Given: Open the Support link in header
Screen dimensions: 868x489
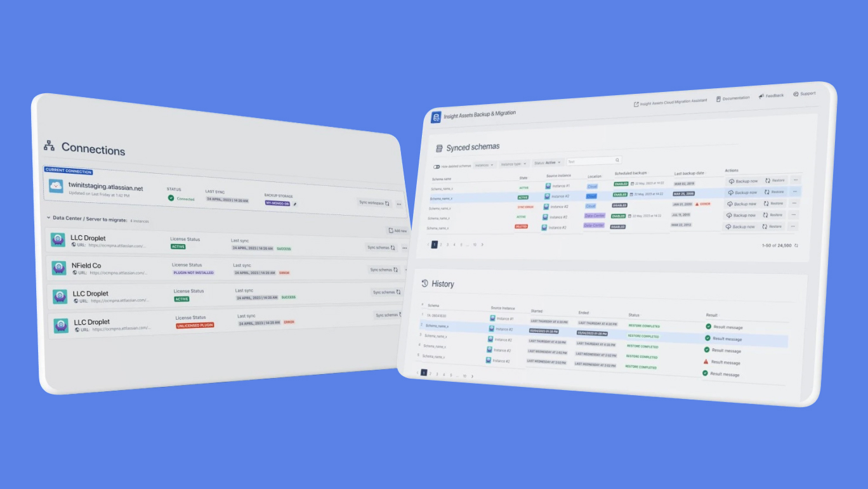Looking at the screenshot, I should click(804, 94).
